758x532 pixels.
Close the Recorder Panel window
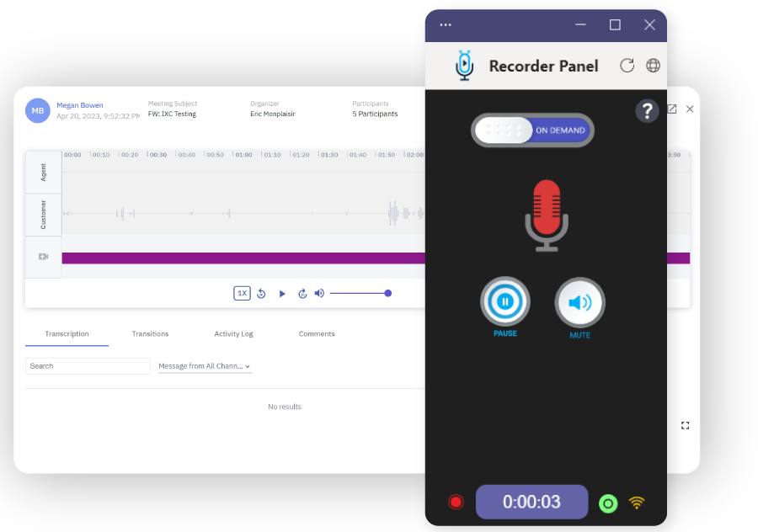pyautogui.click(x=649, y=24)
